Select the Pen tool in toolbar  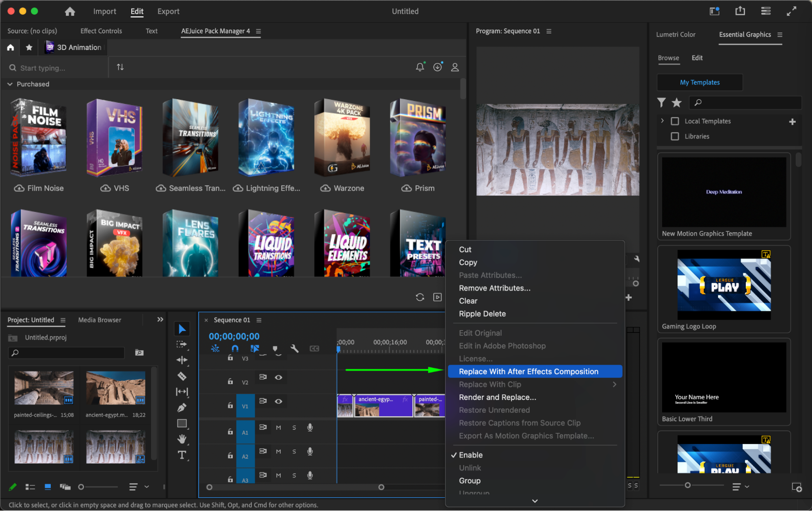pyautogui.click(x=182, y=407)
